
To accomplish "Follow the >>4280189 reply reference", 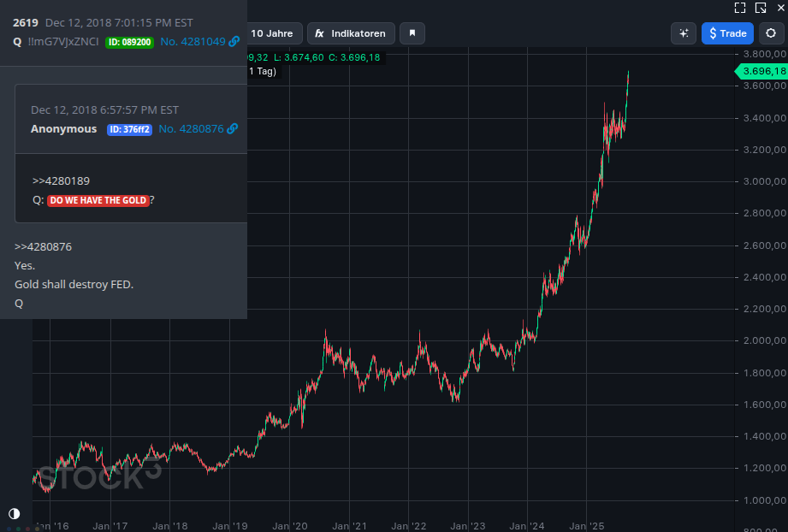I will tap(61, 180).
